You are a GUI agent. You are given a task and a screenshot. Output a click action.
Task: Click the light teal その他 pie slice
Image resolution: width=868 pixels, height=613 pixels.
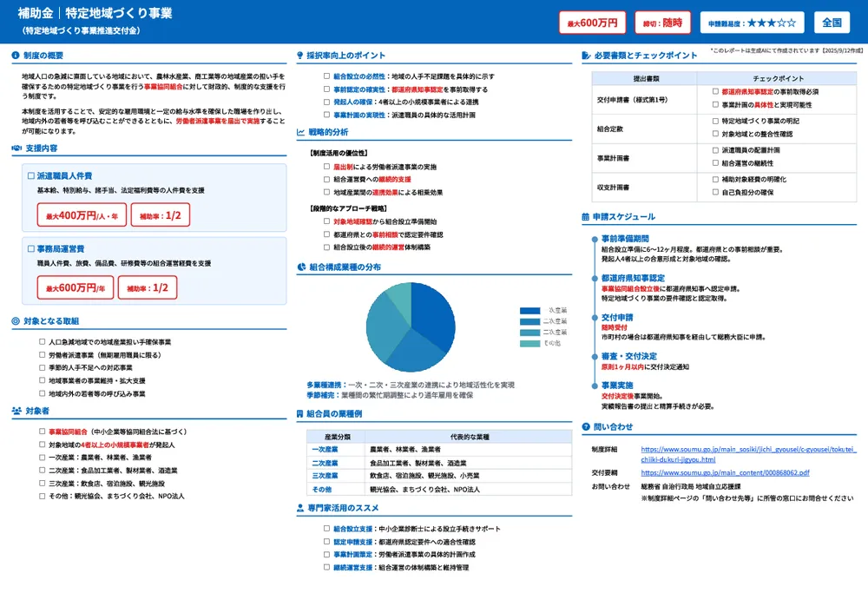coord(398,297)
